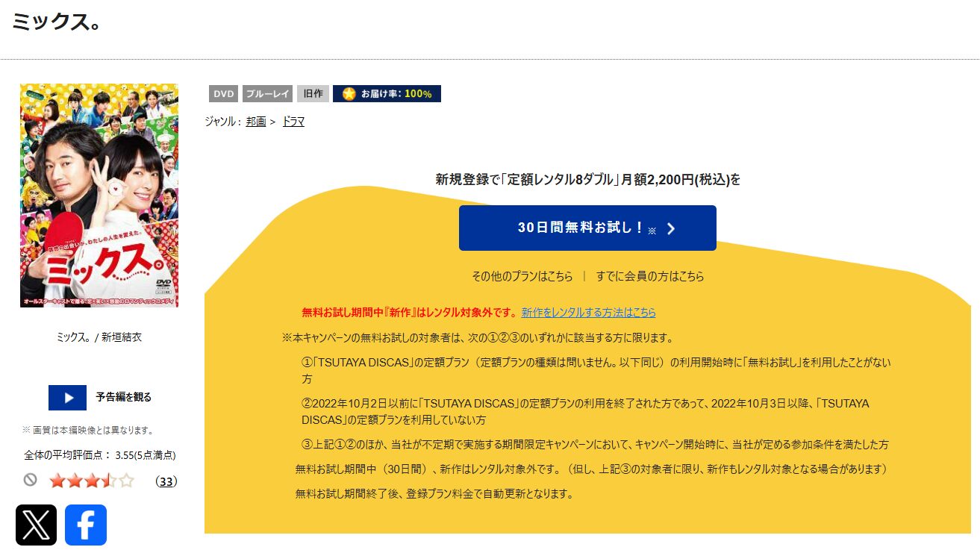Viewport: 980px width, 550px height.
Task: Click the ミックス。/ 新垣結衣 caption text
Action: pyautogui.click(x=99, y=337)
